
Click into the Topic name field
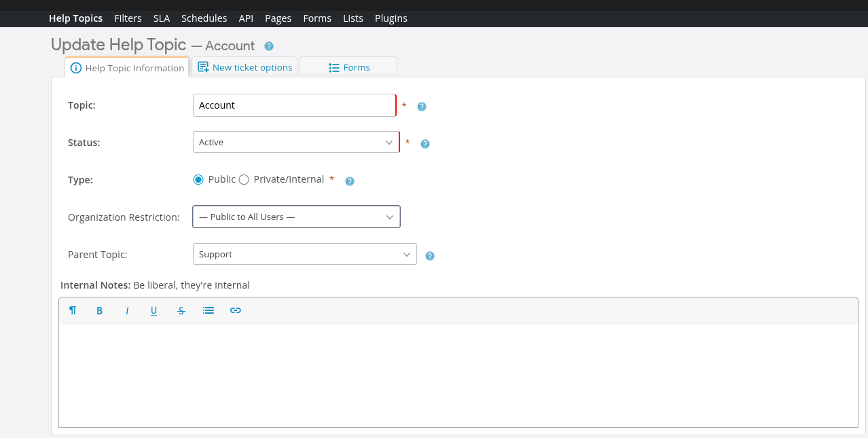point(294,105)
